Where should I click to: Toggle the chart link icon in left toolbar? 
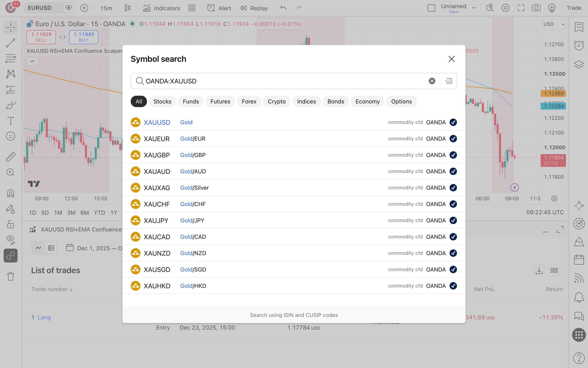click(11, 256)
